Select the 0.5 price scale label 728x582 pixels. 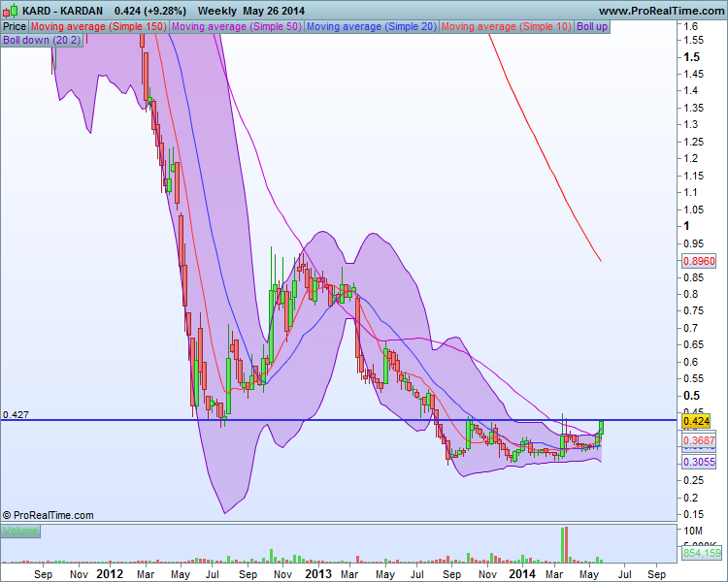(x=691, y=396)
